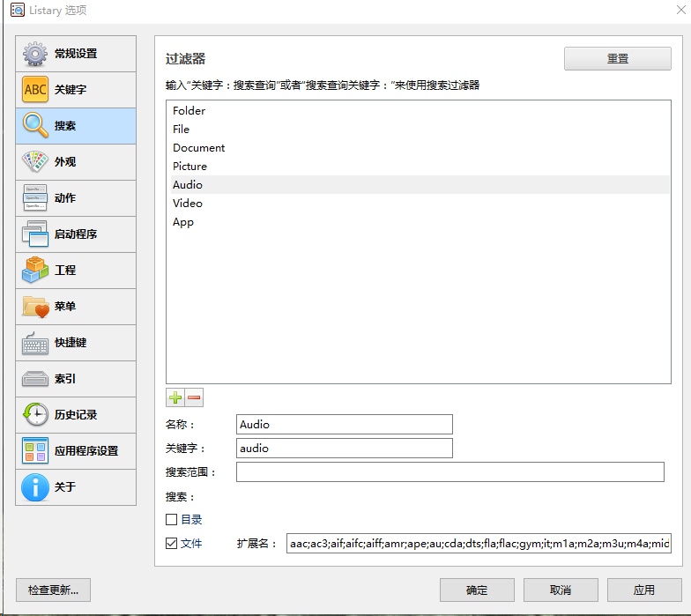Select Document in the filter list

420,148
